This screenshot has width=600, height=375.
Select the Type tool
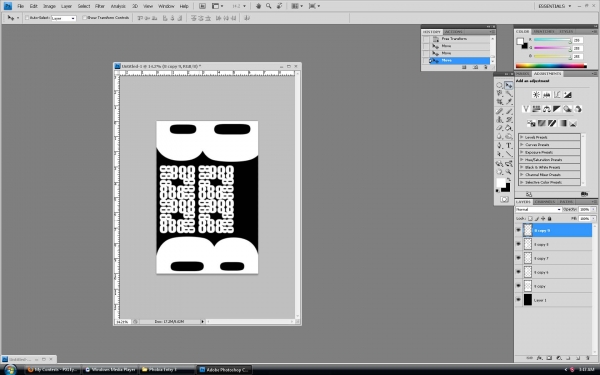coord(509,145)
